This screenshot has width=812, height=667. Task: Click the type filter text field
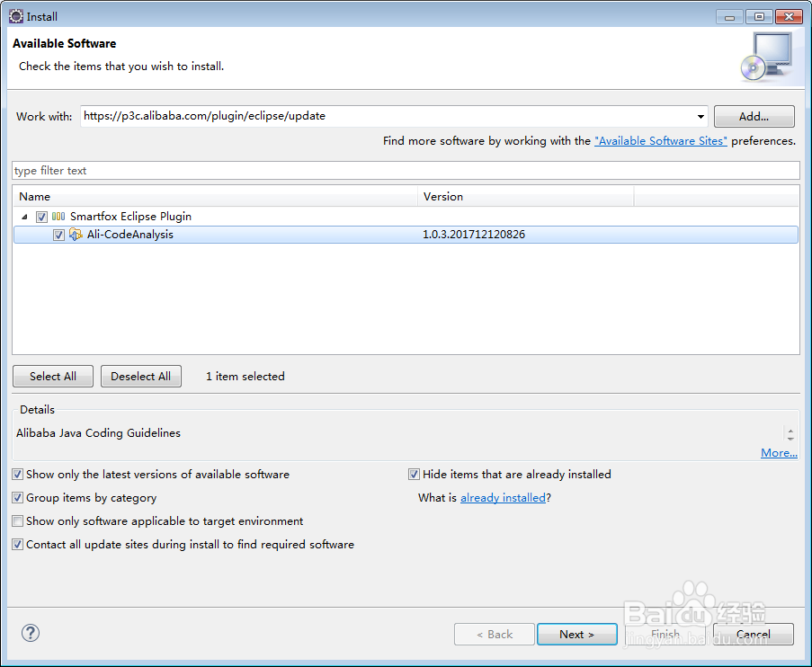(406, 171)
